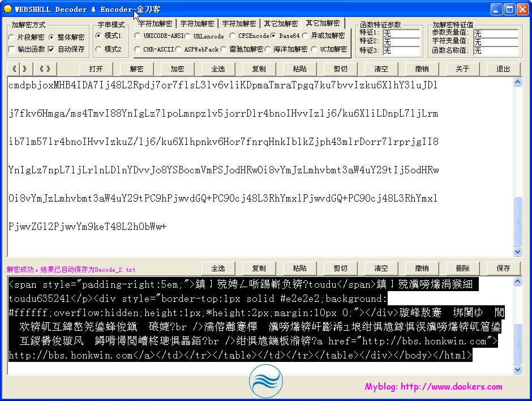Switch to the active last 其它加解密 tab
Screen dimensions: 532x401
click(x=323, y=23)
